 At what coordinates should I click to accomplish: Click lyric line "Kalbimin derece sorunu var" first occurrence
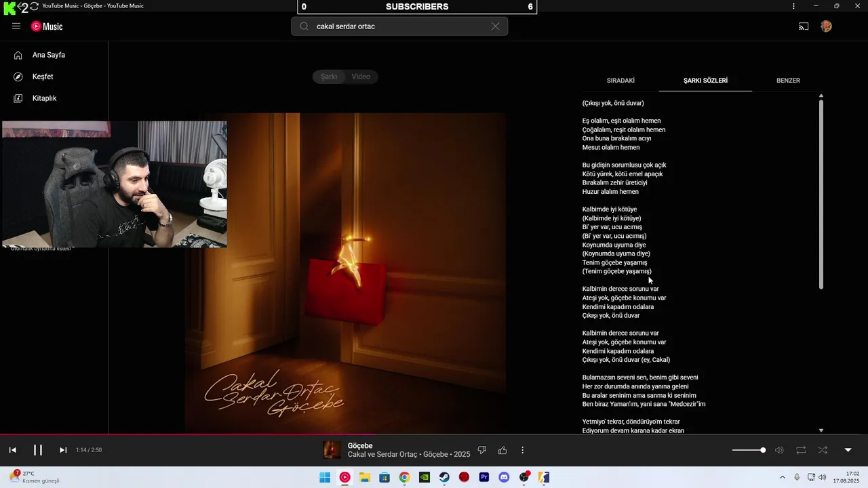[x=620, y=289]
